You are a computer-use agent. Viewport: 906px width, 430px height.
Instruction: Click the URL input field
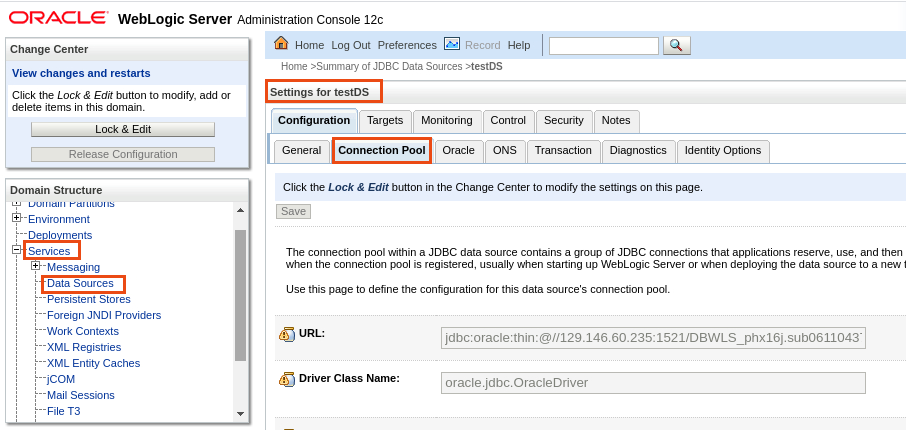653,338
